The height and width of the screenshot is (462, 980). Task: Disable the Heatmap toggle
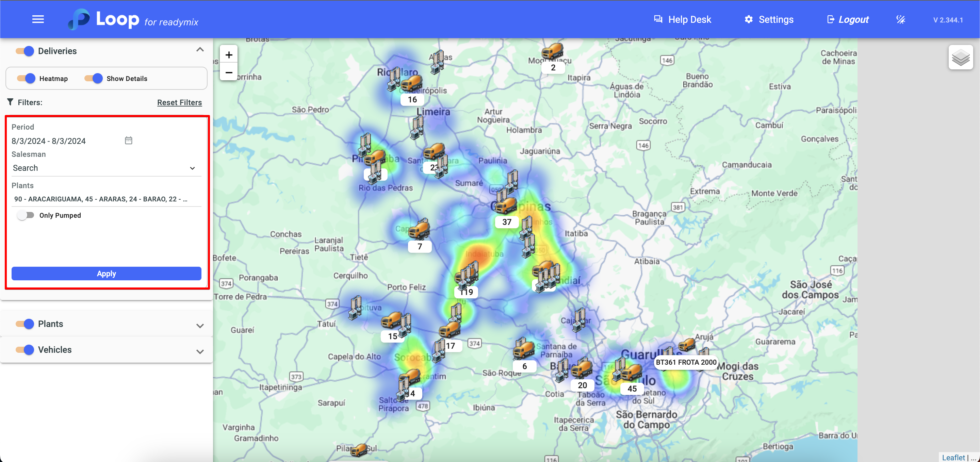[x=26, y=79]
